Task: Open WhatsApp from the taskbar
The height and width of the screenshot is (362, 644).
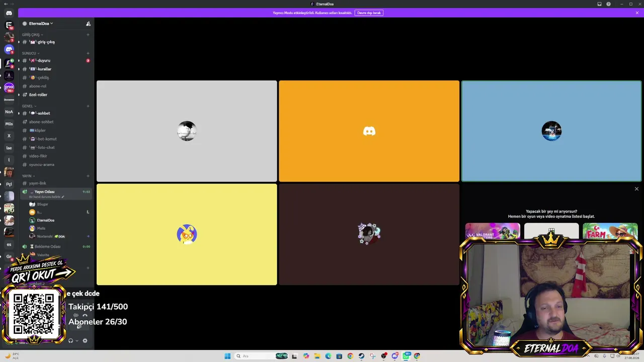Action: click(x=406, y=356)
